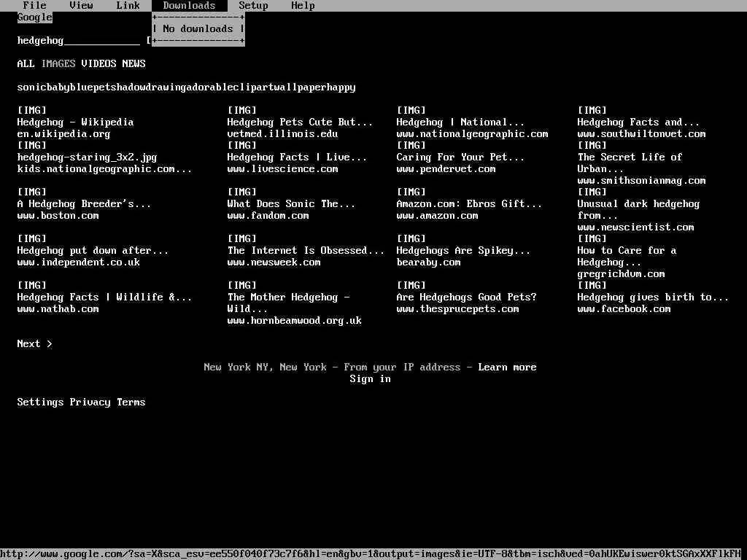
Task: Click [IMG] thumbnail above Hedgehog Facts and
Action: coord(592,111)
